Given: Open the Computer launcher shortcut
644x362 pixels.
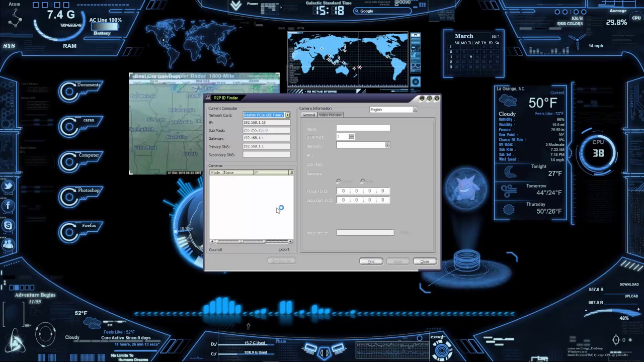Looking at the screenshot, I should click(80, 161).
